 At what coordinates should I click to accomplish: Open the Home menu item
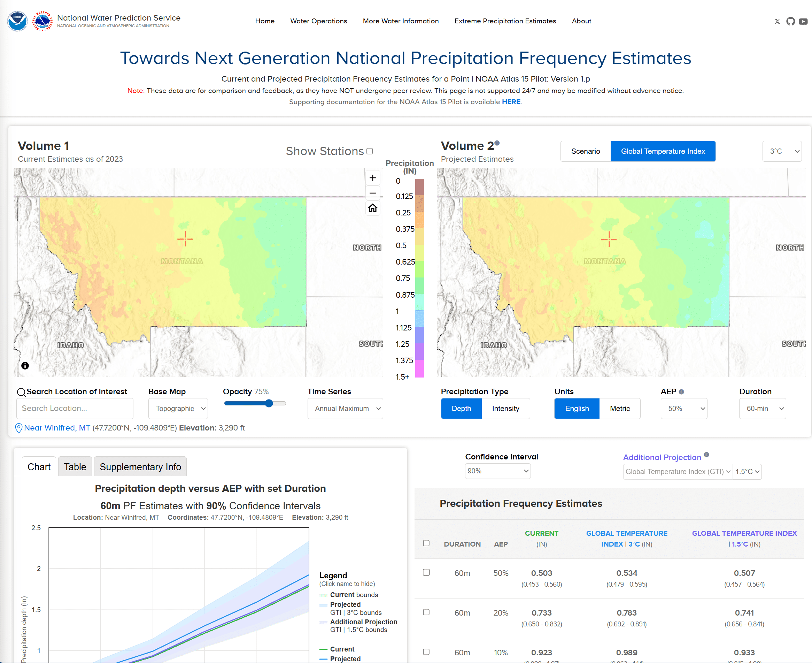point(265,21)
